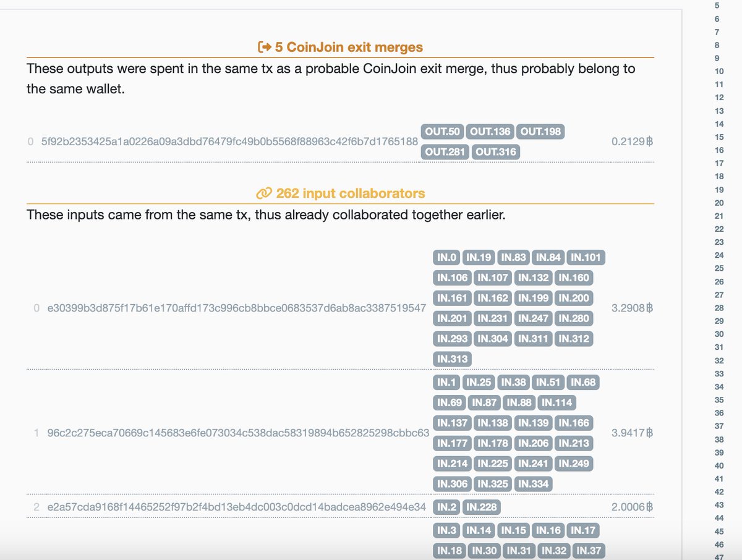Click the IN.306 input tag
Image resolution: width=742 pixels, height=560 pixels.
pos(452,484)
